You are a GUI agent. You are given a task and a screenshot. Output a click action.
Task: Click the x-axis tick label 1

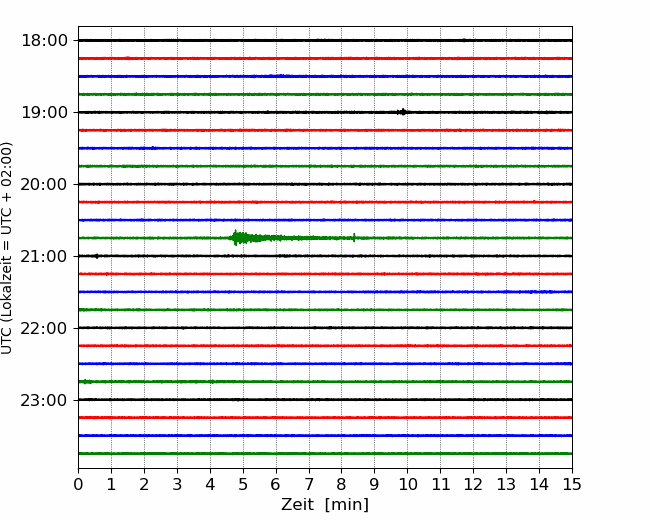point(111,484)
